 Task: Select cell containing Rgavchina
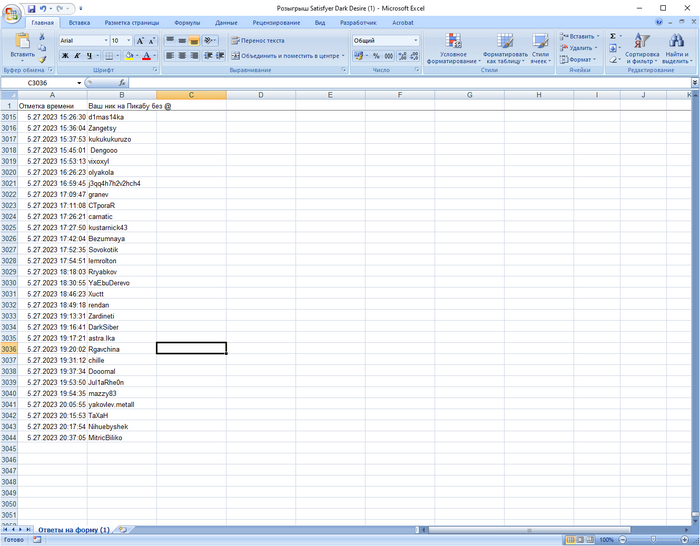click(x=122, y=349)
